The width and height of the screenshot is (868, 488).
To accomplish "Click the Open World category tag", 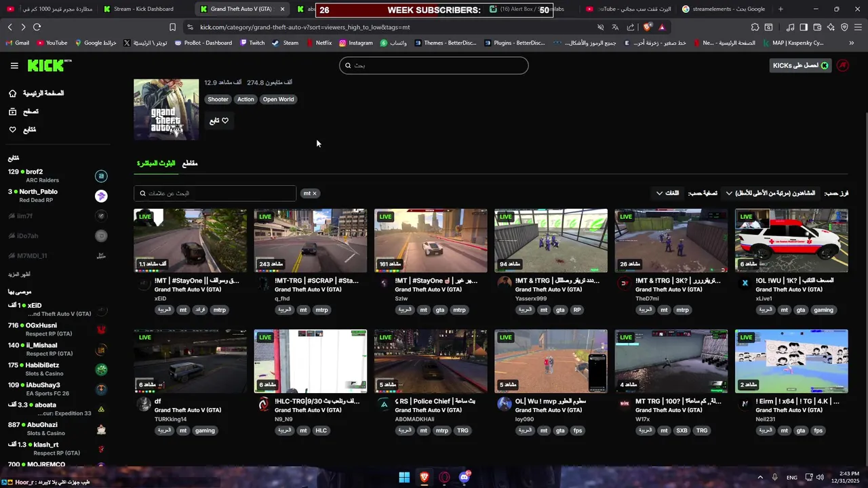I will coord(278,99).
